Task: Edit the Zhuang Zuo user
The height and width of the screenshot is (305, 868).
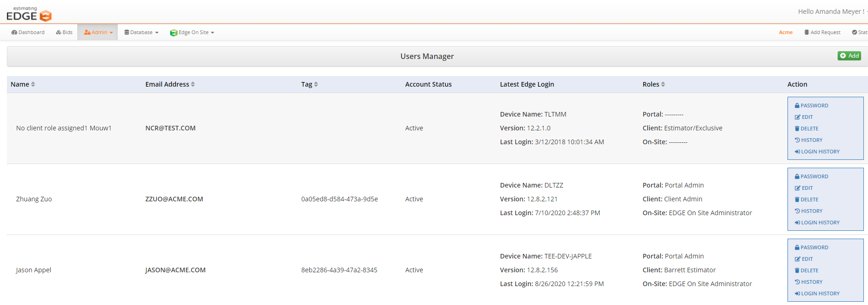Action: tap(804, 188)
